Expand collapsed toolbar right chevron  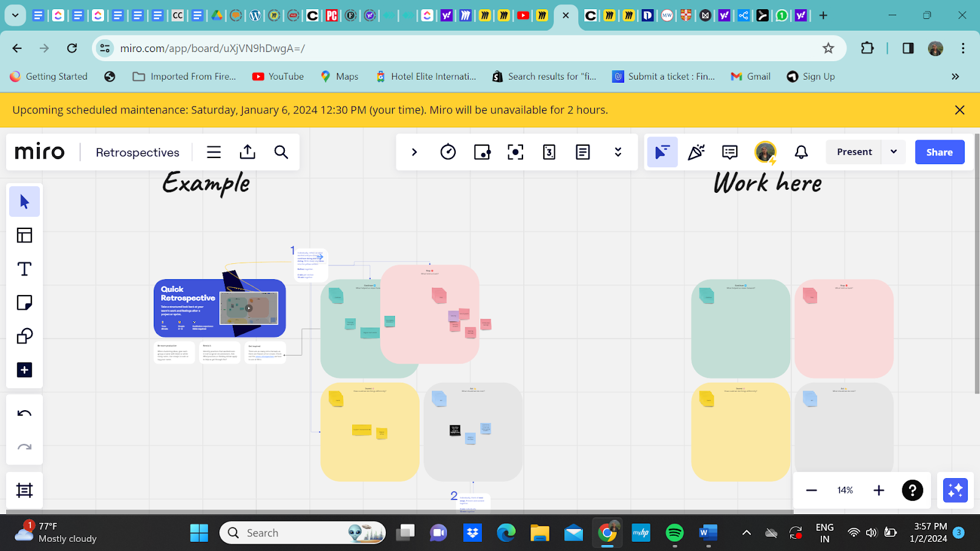(415, 152)
